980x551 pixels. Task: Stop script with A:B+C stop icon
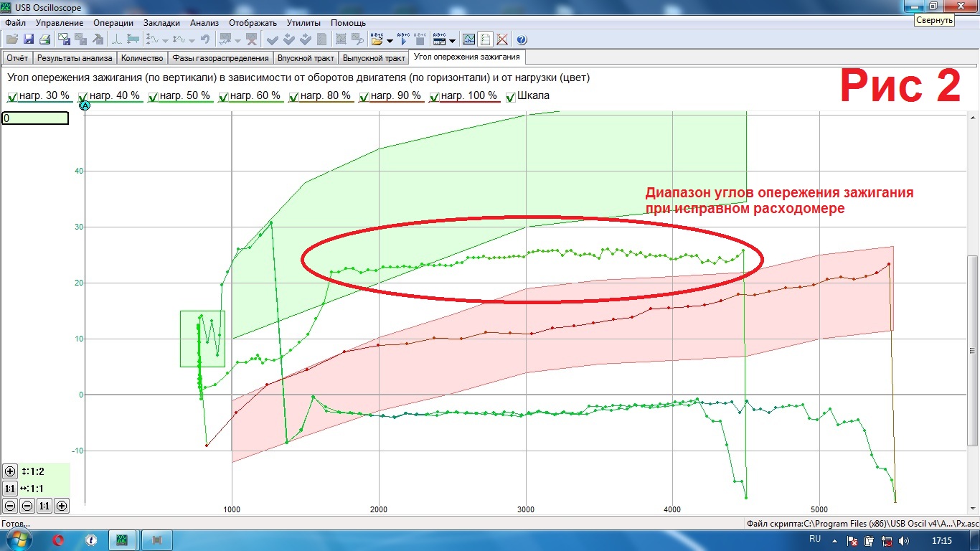pyautogui.click(x=420, y=39)
